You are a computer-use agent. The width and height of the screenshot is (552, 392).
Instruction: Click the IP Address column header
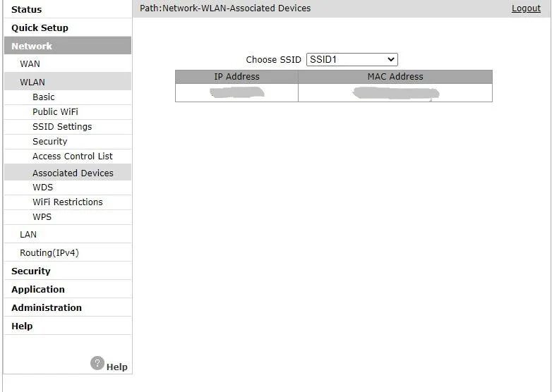(236, 77)
